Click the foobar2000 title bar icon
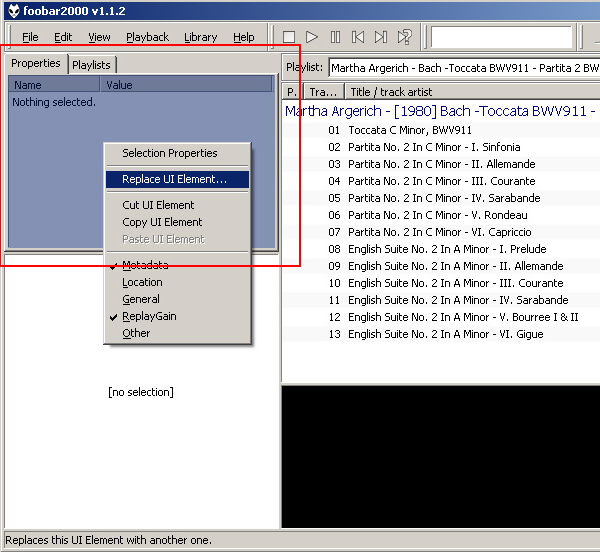 [14, 11]
